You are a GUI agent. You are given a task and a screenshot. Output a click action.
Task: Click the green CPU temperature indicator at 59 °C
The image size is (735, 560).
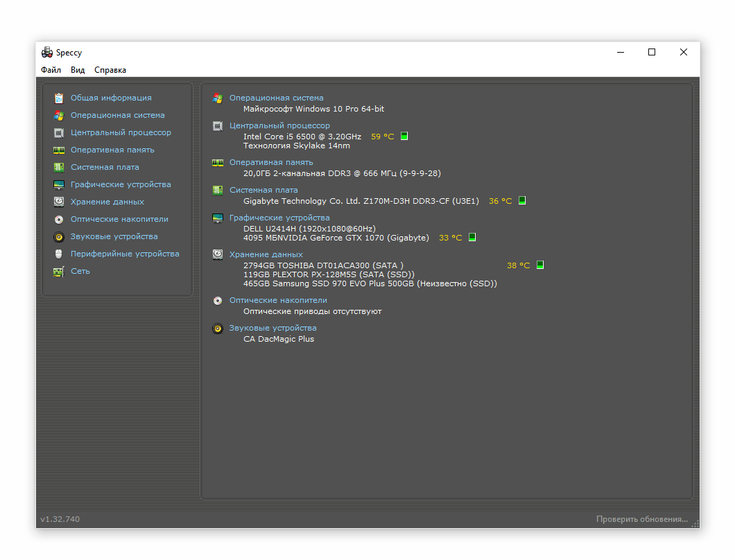click(404, 136)
